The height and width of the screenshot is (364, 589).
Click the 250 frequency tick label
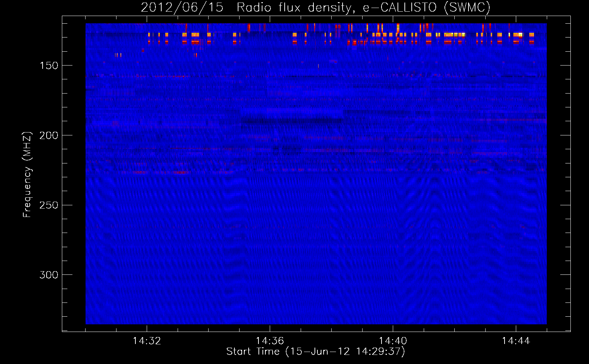point(49,205)
